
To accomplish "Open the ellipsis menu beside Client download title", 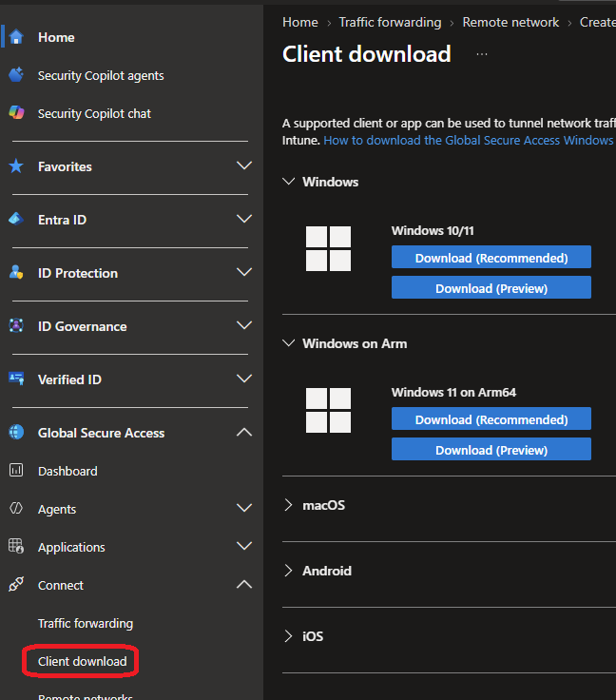I will pos(482,54).
